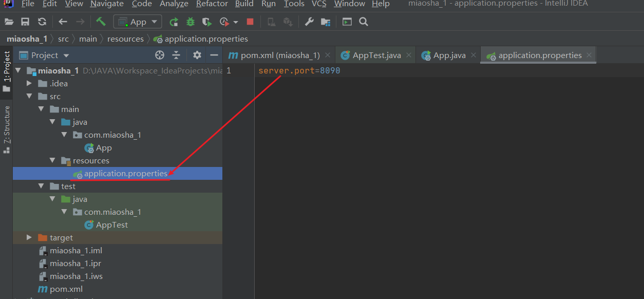Build the project with the hammer icon
This screenshot has width=644, height=299.
pyautogui.click(x=101, y=22)
